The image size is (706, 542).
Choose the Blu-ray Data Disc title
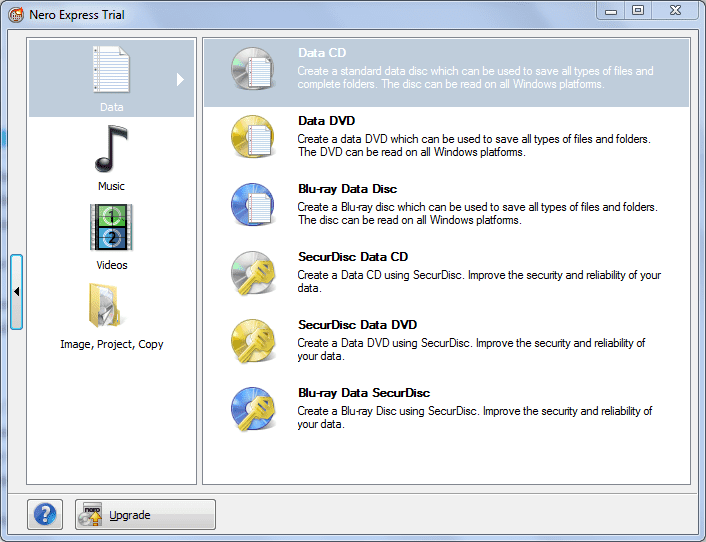(x=347, y=189)
